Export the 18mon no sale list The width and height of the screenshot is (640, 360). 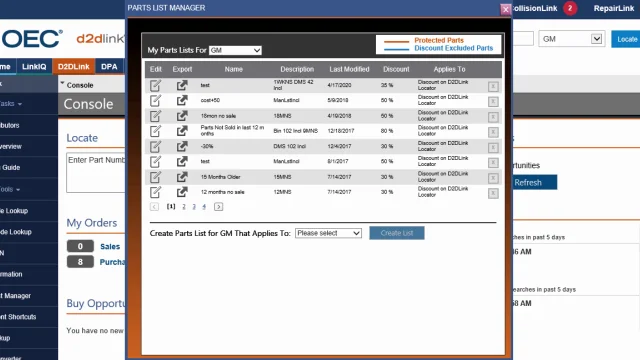click(182, 116)
